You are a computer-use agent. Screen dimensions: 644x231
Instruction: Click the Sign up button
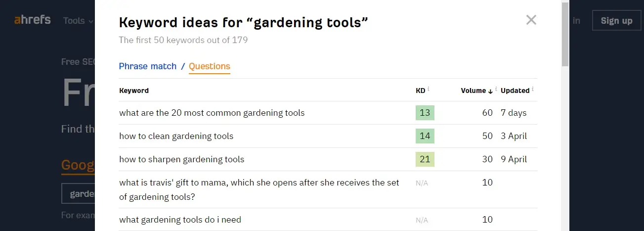[616, 21]
